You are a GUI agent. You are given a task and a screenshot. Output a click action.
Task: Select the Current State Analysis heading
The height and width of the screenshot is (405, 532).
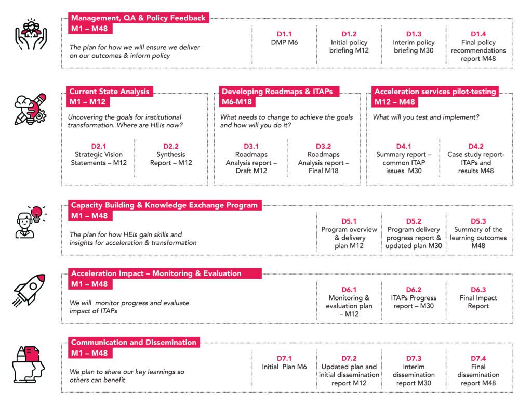110,92
